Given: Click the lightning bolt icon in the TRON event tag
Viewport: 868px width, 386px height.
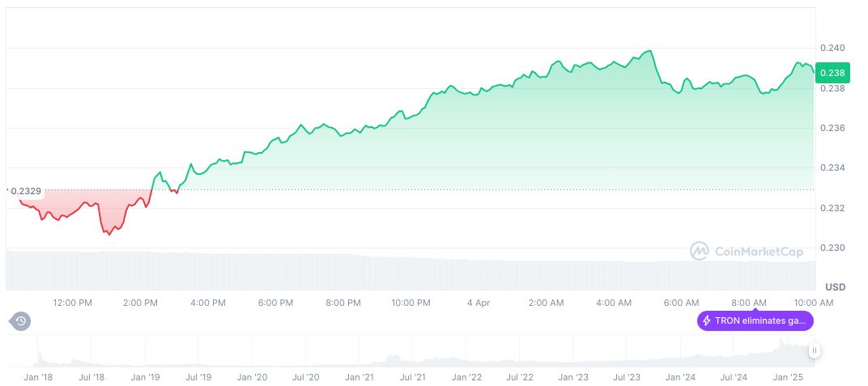Looking at the screenshot, I should (x=707, y=320).
